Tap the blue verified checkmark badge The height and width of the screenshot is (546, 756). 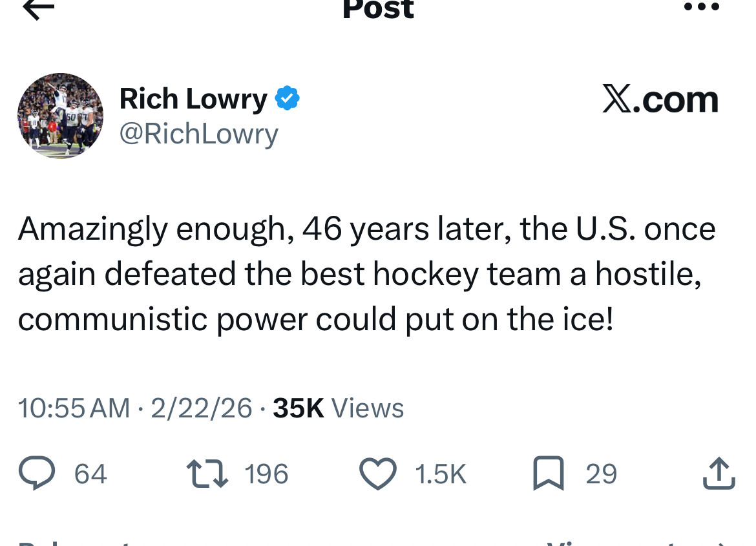click(287, 99)
